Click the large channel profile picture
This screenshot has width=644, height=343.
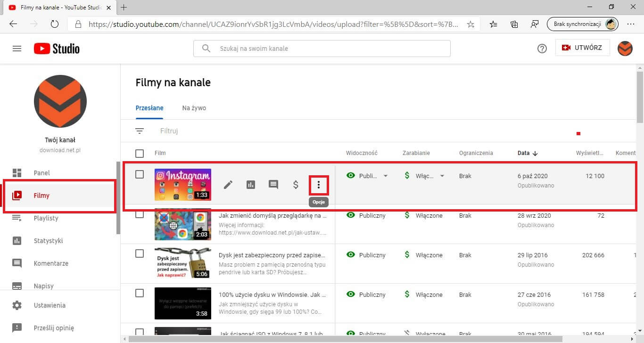[x=60, y=101]
